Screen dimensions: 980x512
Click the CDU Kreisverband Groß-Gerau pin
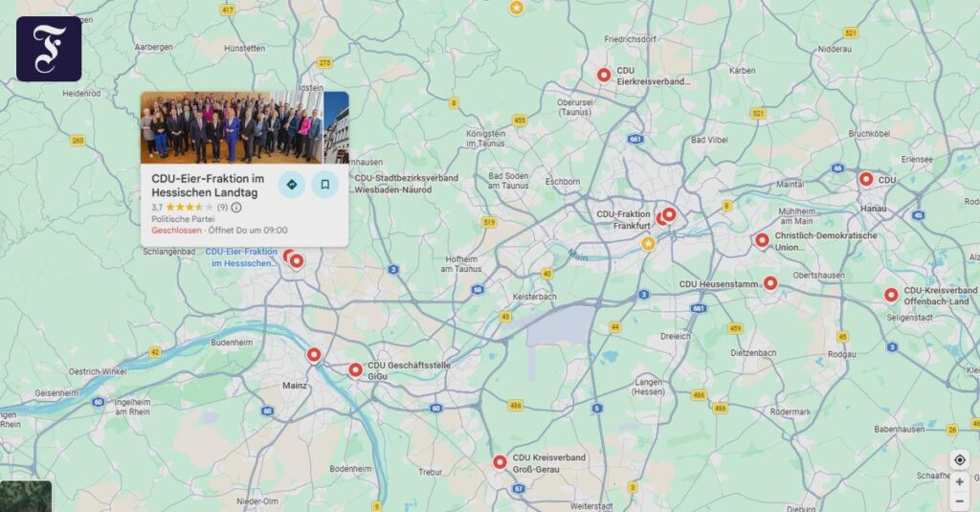tap(500, 462)
